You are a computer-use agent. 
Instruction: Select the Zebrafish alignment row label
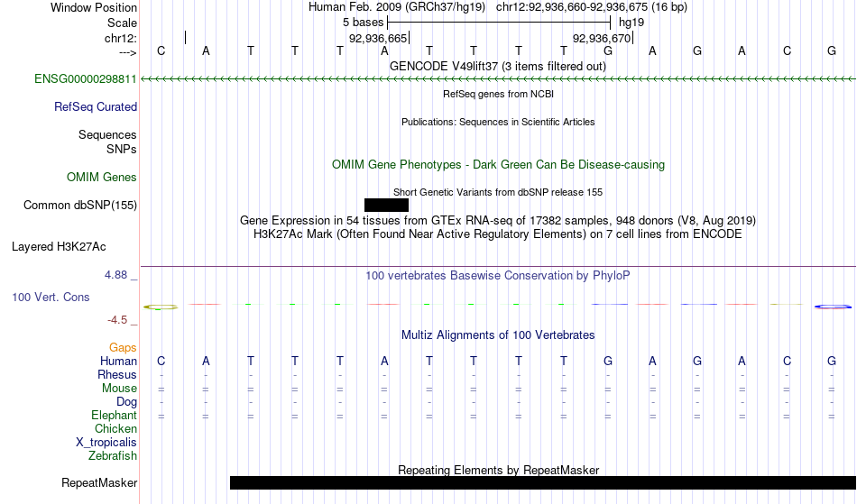click(x=113, y=456)
